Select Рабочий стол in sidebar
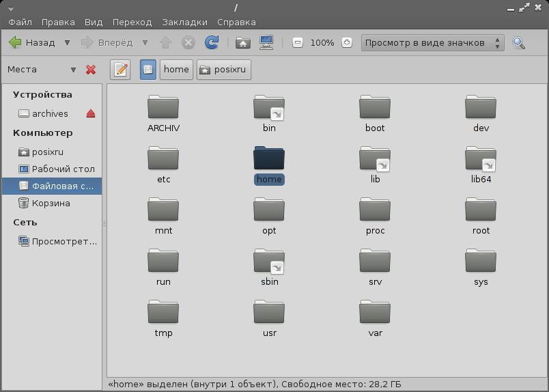 tap(52, 169)
